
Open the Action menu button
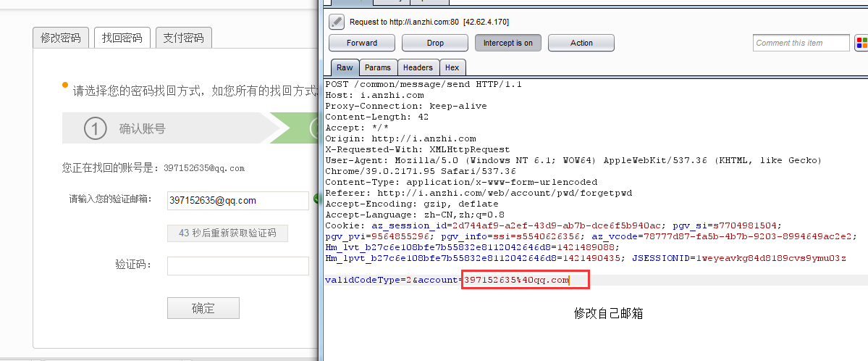coord(581,43)
